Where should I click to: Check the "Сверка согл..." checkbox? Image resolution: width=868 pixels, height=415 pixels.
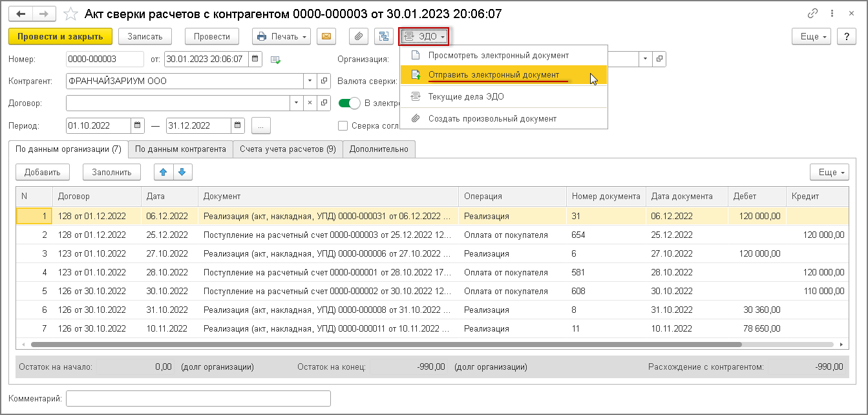click(x=343, y=125)
